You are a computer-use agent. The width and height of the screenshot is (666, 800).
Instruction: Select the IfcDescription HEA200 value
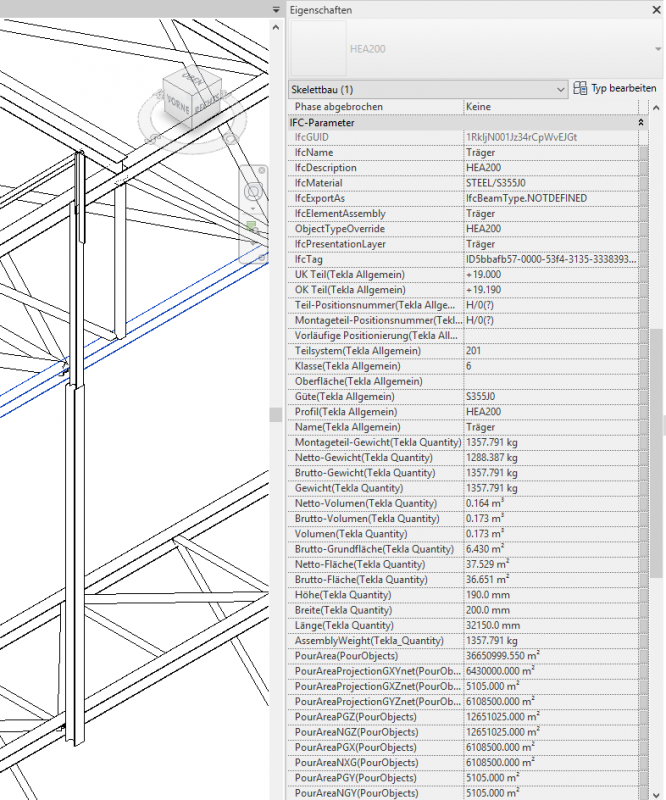pos(550,168)
